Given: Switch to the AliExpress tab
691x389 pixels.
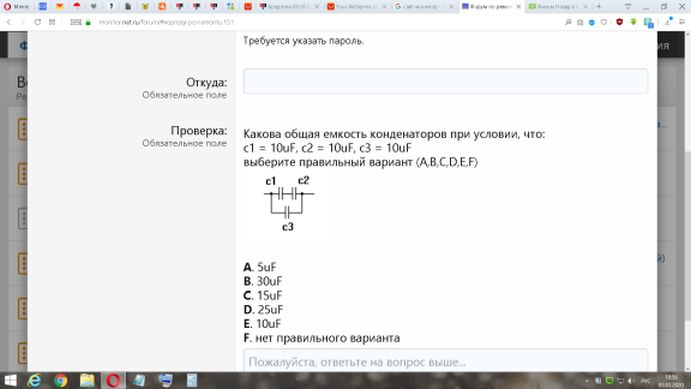Looking at the screenshot, I should point(357,6).
